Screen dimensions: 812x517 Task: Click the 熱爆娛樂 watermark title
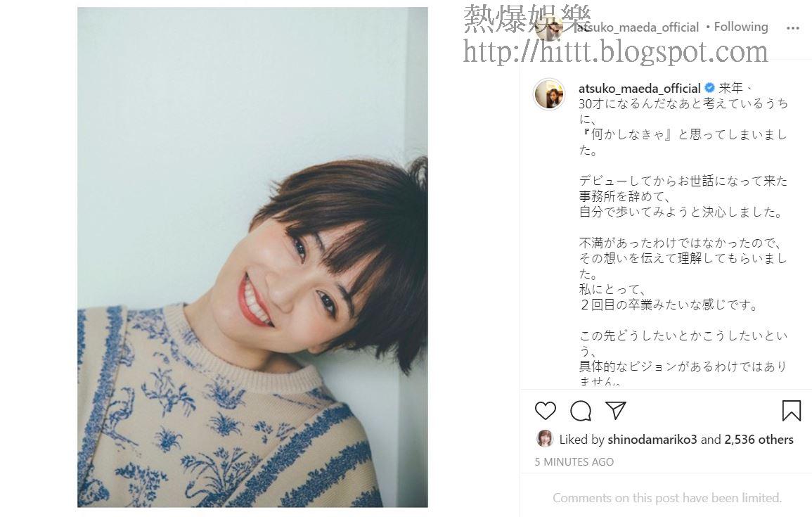527,18
